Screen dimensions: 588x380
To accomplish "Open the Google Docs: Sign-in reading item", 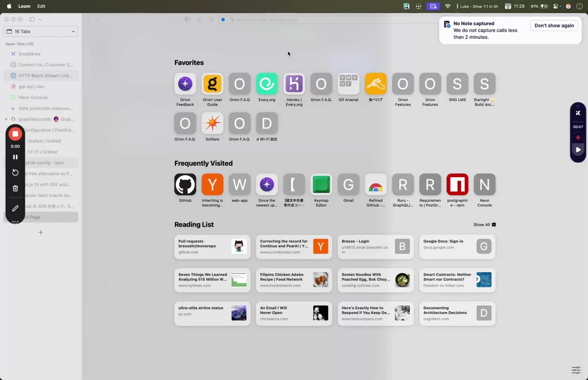I will [x=457, y=247].
